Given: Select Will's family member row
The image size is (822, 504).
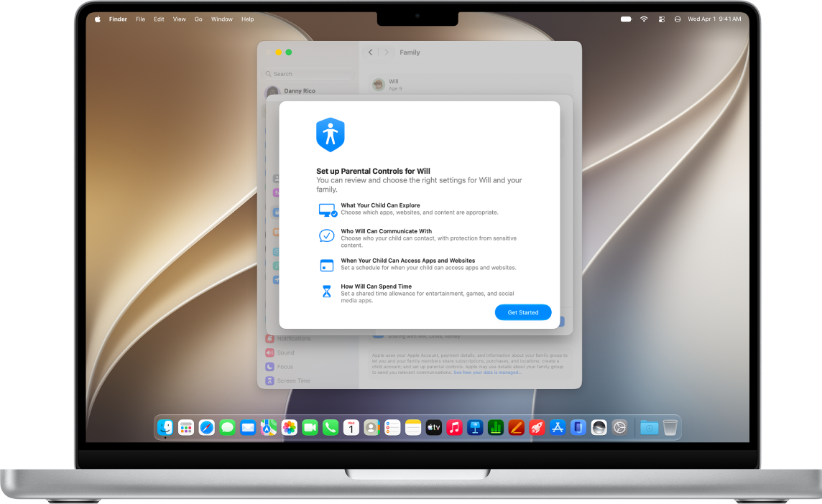Looking at the screenshot, I should point(470,84).
